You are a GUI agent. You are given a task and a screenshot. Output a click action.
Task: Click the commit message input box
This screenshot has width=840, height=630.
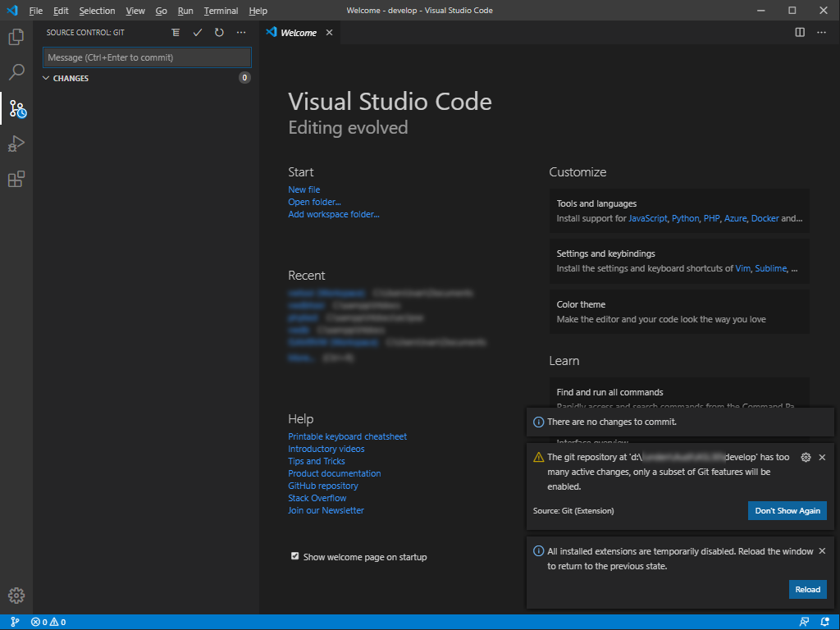point(147,57)
